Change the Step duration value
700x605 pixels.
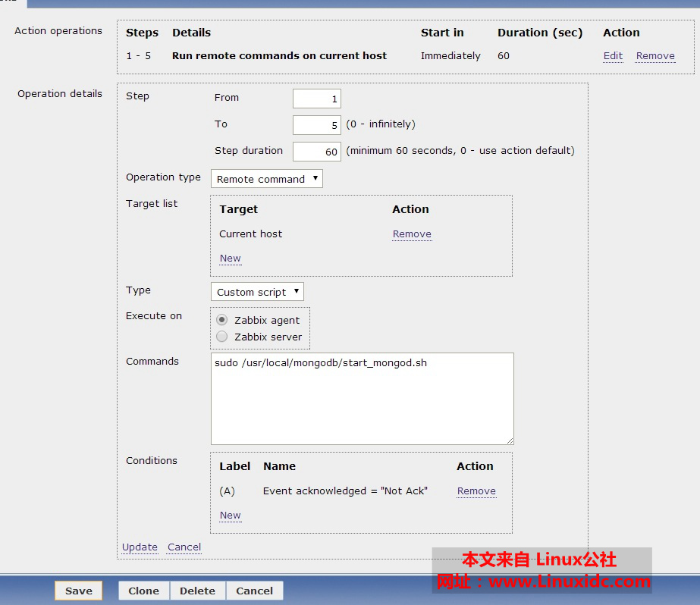pos(316,151)
